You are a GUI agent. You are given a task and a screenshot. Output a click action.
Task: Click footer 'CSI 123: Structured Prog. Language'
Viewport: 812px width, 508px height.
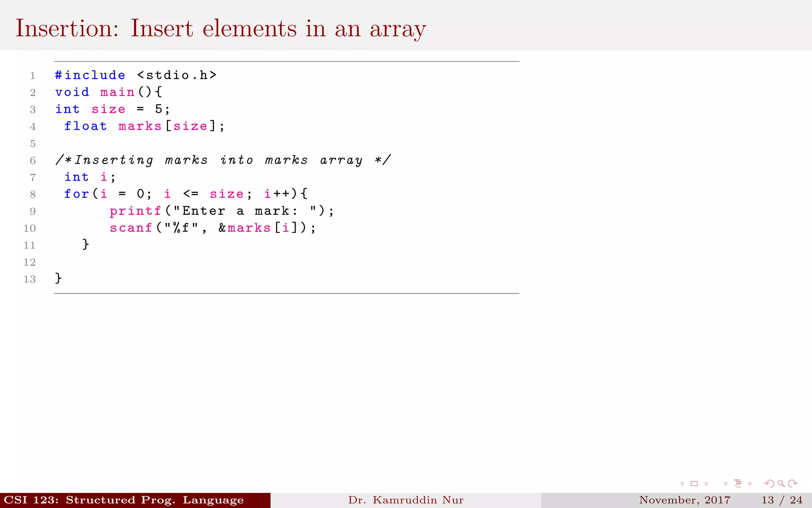[124, 500]
